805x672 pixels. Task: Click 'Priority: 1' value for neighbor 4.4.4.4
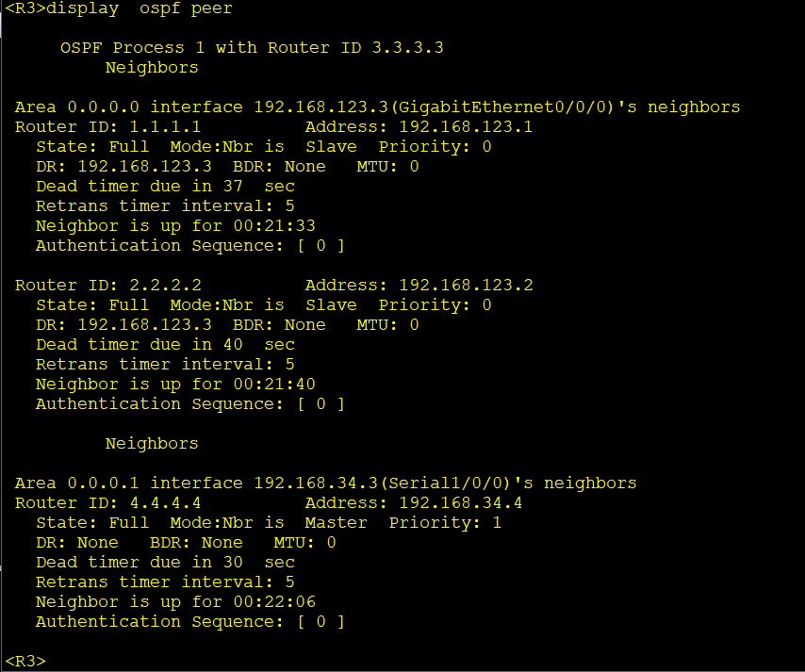click(x=445, y=522)
